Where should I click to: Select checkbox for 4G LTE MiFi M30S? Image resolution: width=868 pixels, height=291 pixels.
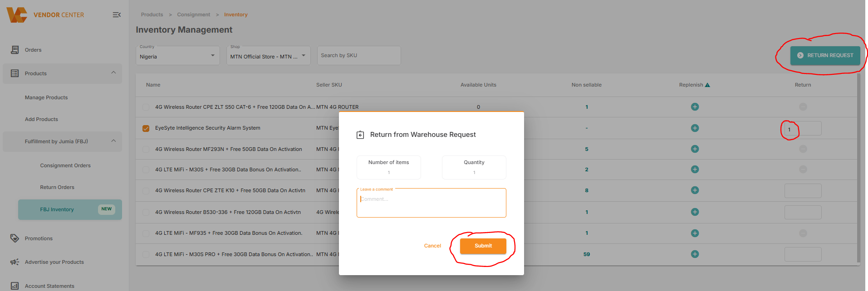pyautogui.click(x=146, y=170)
